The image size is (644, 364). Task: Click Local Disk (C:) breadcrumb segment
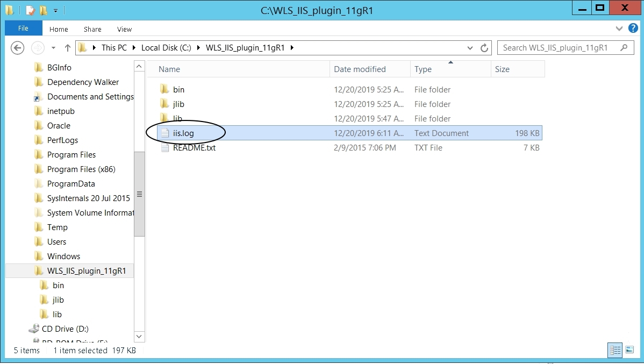point(166,48)
